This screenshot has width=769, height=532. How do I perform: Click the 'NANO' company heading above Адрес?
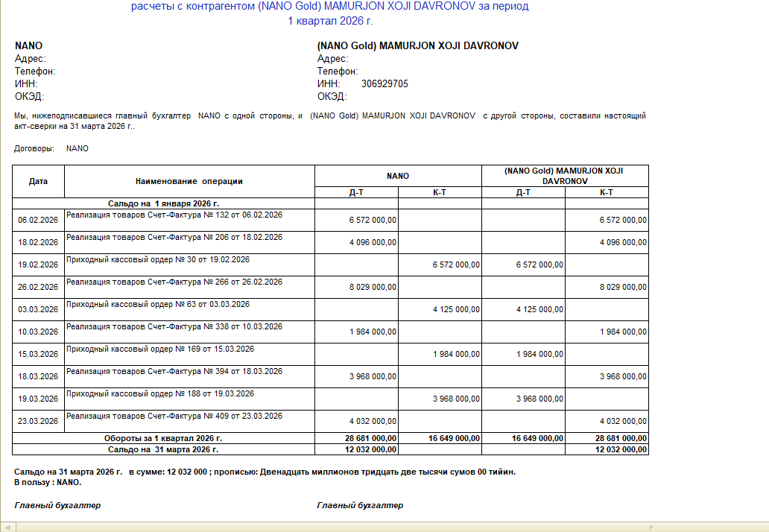tap(28, 45)
